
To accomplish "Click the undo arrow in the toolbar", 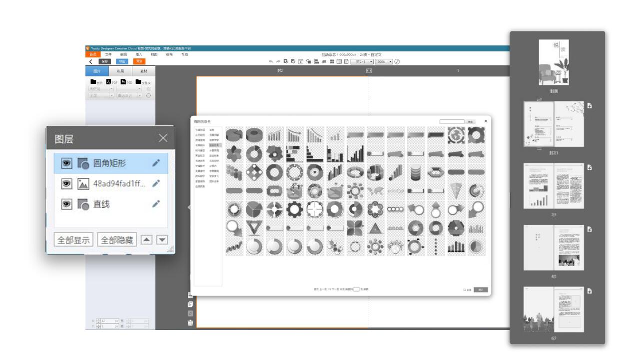I will 271,61.
